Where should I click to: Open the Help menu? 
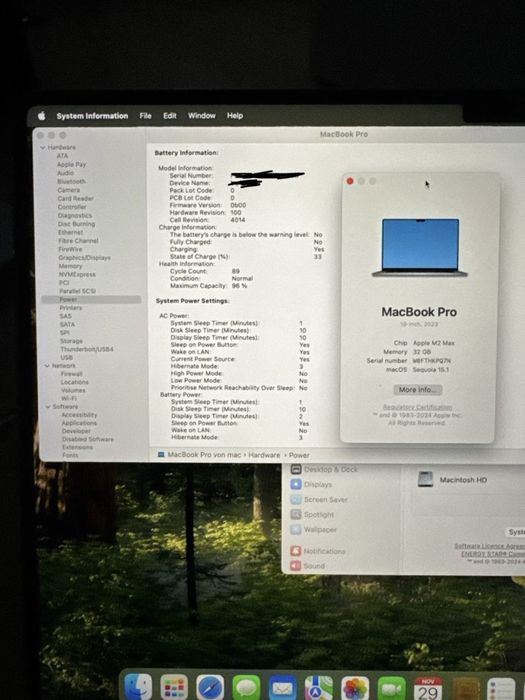[x=235, y=116]
